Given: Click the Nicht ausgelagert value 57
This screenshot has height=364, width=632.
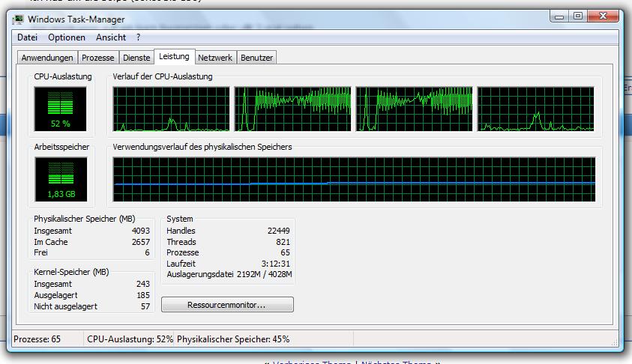Looking at the screenshot, I should pos(145,306).
